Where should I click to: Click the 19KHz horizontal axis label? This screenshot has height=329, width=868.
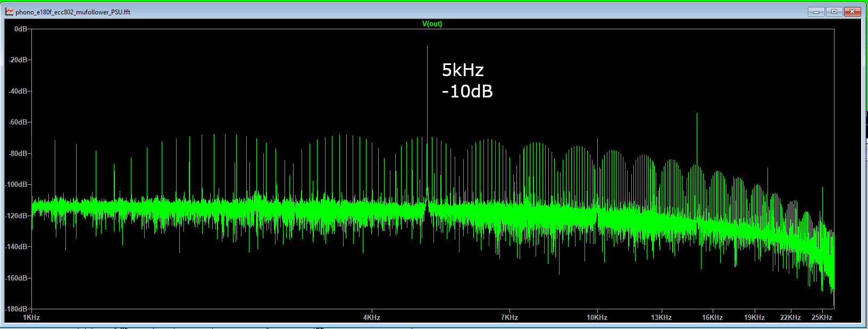754,317
